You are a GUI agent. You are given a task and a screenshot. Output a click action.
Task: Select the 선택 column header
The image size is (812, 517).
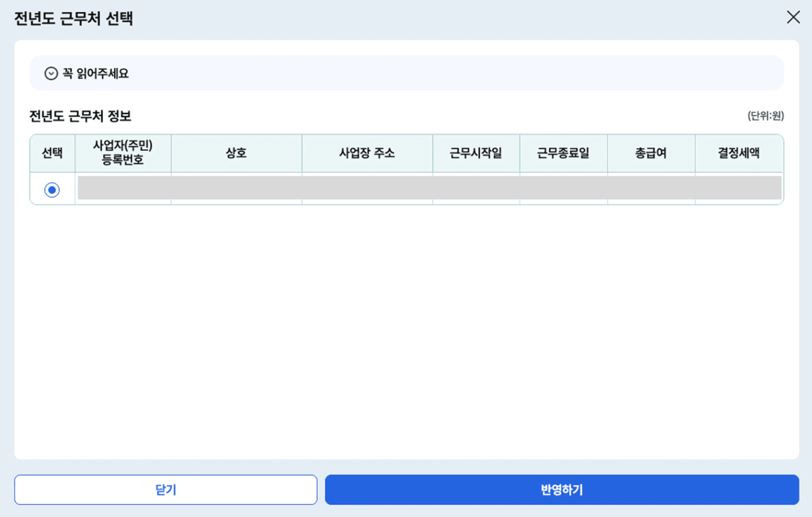point(52,153)
